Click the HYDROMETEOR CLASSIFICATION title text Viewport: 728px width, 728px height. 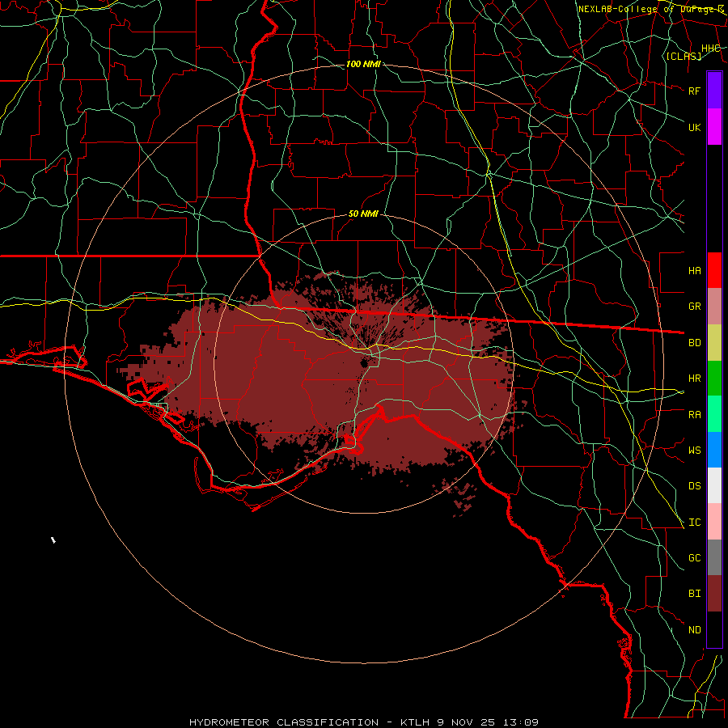click(x=284, y=722)
